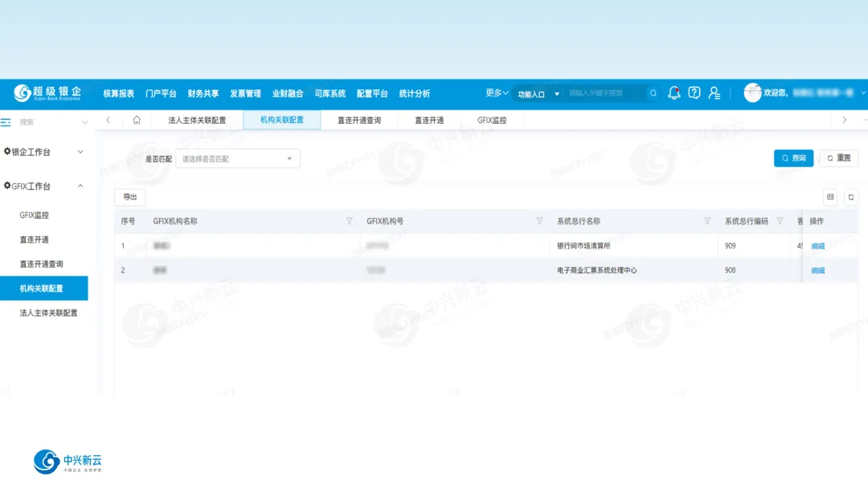Open the 是否匹配 select box
This screenshot has width=868, height=488.
(x=237, y=159)
